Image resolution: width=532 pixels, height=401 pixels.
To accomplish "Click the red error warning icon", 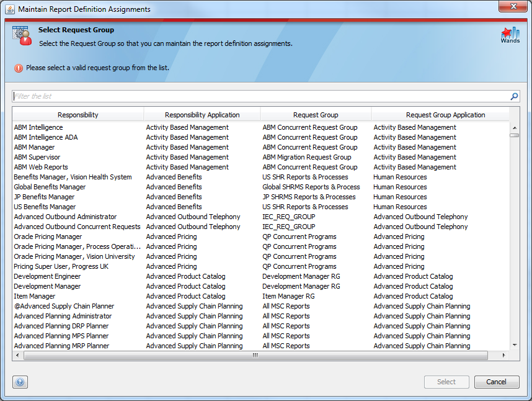I will tap(19, 68).
